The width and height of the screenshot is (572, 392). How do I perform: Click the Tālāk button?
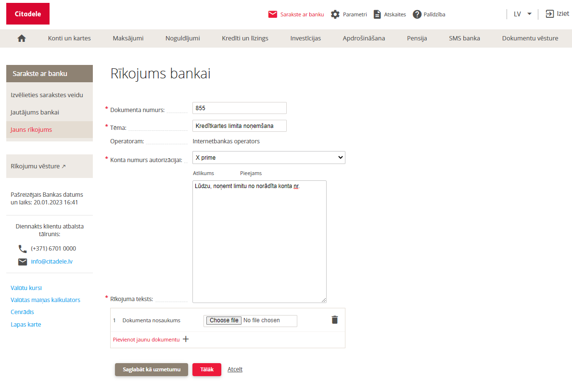(207, 369)
